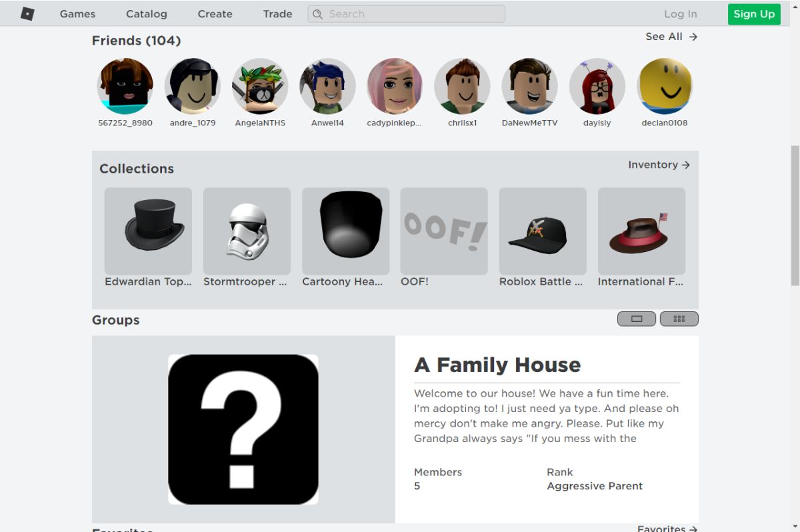Viewport: 800px width, 532px height.
Task: Click the green Sign Up button
Action: point(754,13)
